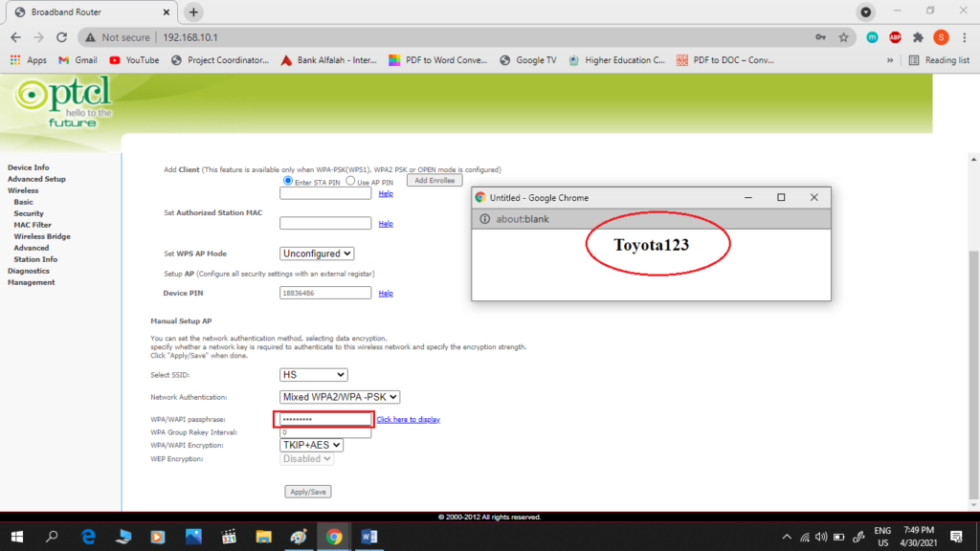Open File Explorer from the taskbar
This screenshot has width=980, height=551.
pos(264,537)
